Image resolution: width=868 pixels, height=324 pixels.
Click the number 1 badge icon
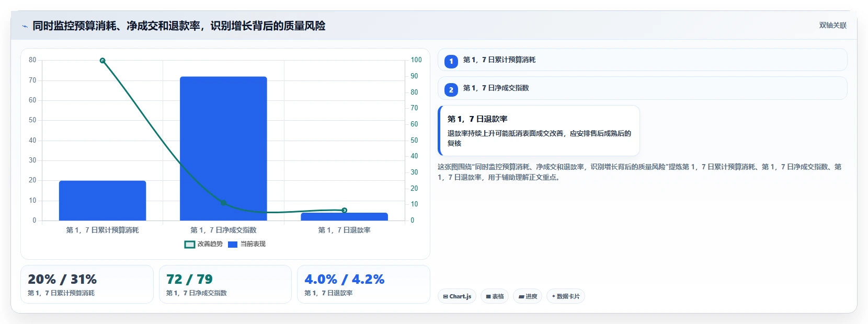click(x=451, y=62)
